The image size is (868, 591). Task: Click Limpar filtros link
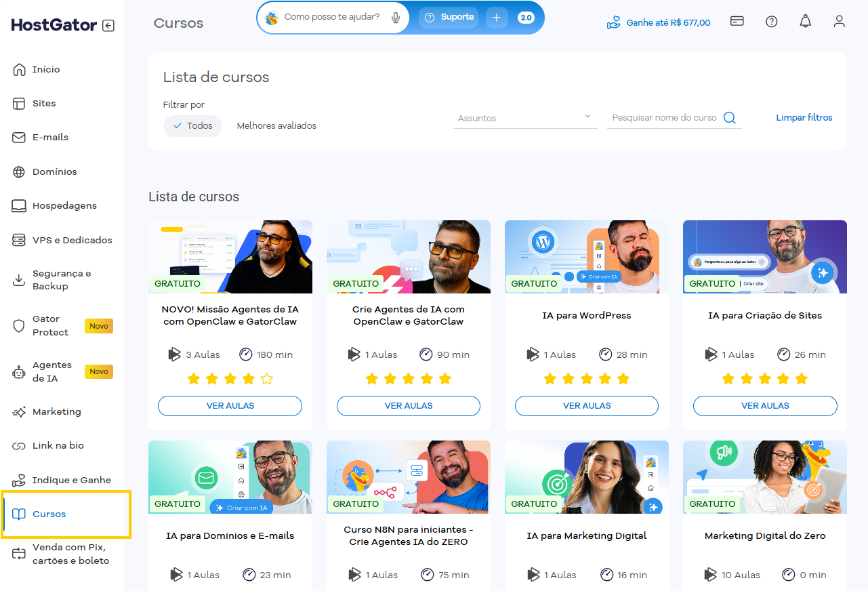(x=804, y=117)
